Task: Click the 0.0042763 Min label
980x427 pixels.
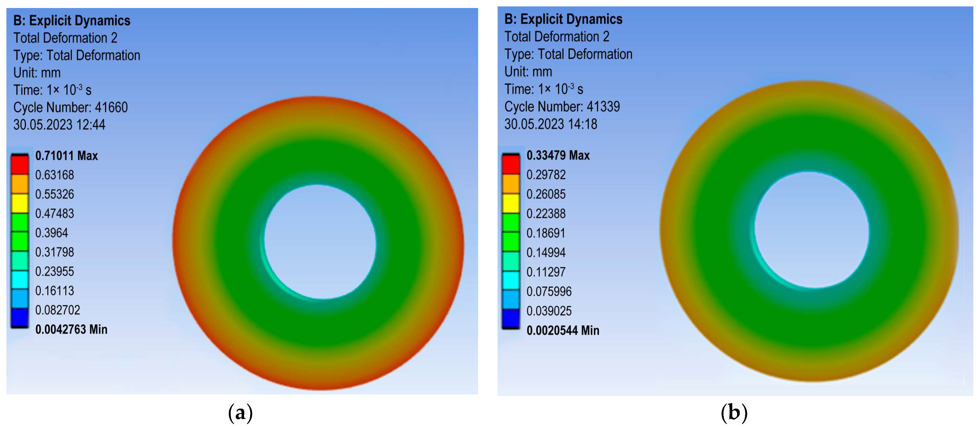Action: (x=71, y=329)
